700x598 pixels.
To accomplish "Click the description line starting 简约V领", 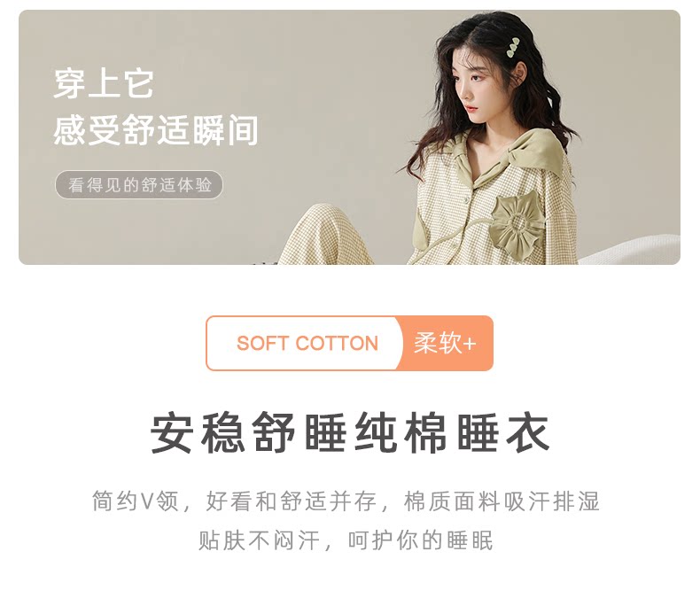I will (x=345, y=501).
